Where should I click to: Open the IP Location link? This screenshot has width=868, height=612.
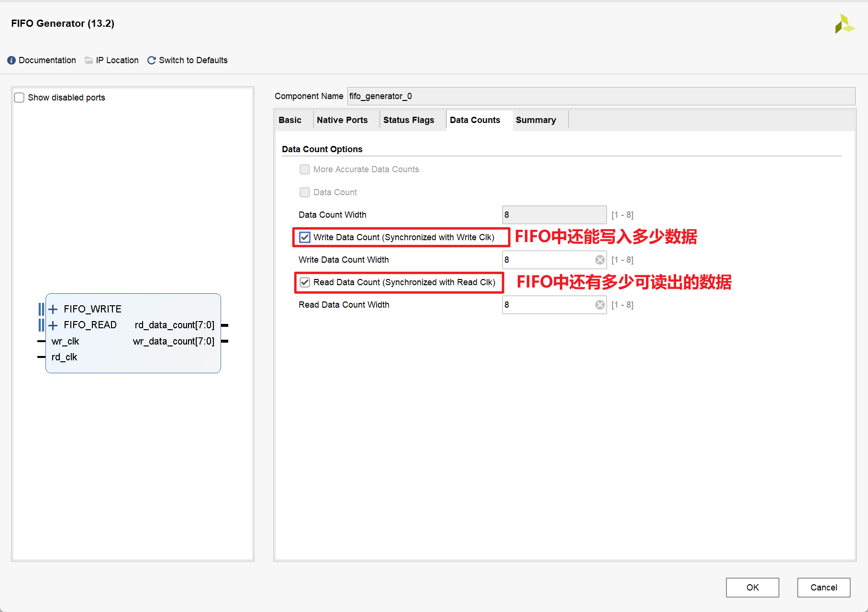[x=117, y=60]
